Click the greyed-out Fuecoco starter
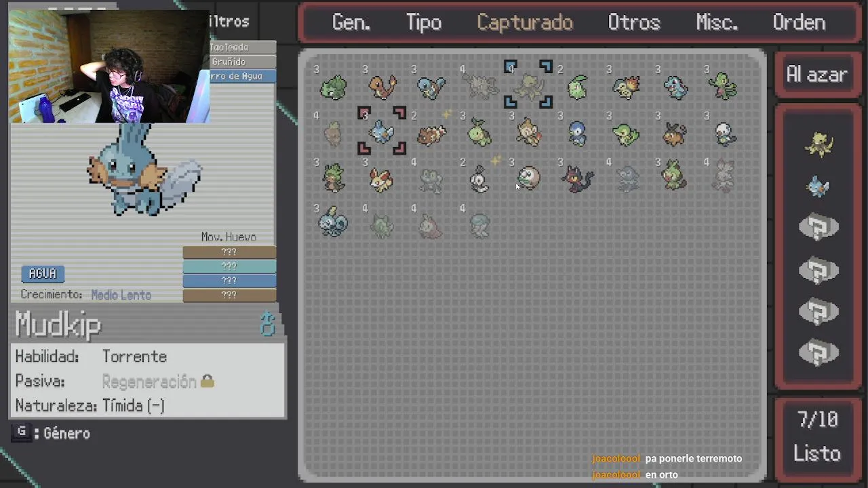Viewport: 868px width, 488px height. coord(431,226)
